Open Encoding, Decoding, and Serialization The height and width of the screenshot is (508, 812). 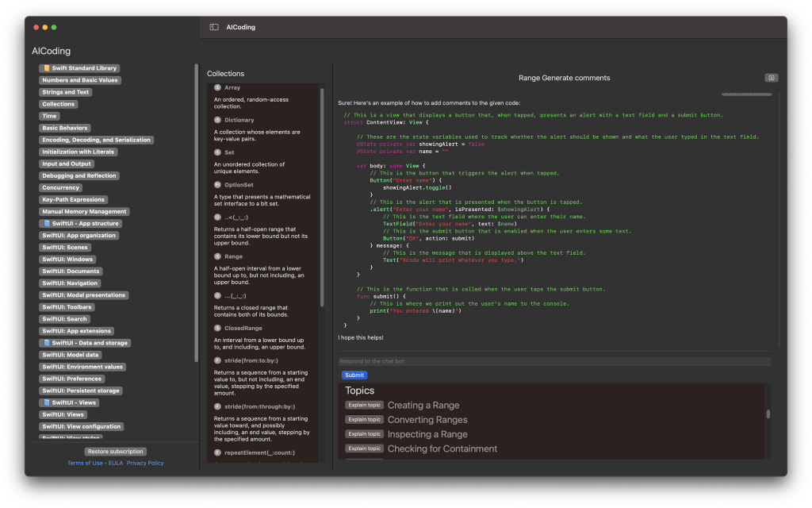click(x=96, y=140)
